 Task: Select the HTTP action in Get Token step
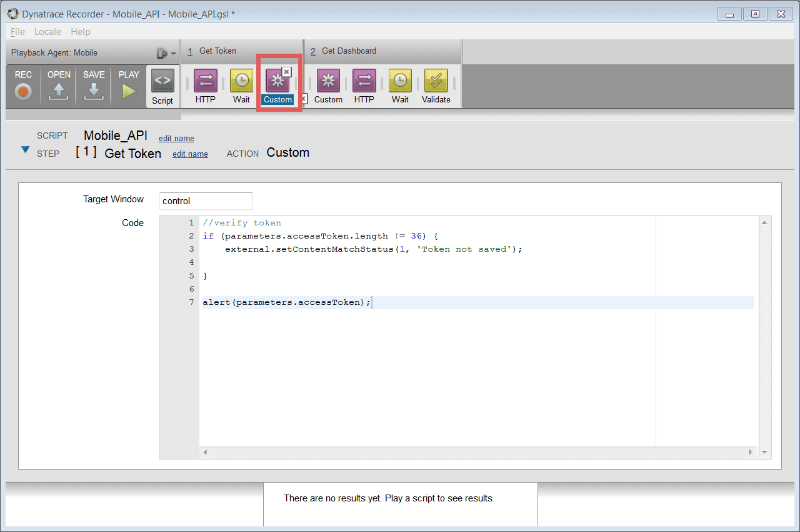pyautogui.click(x=205, y=86)
